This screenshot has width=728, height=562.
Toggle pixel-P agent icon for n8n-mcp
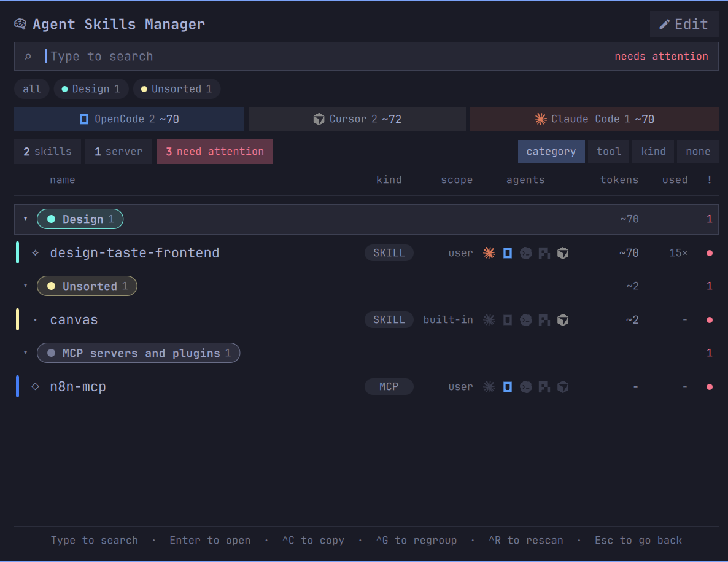click(544, 387)
